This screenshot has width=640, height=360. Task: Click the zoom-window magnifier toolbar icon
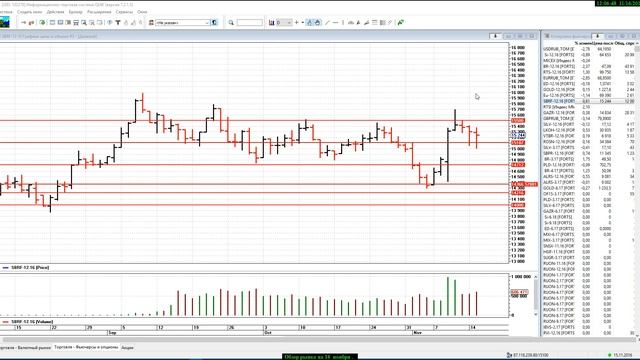pyautogui.click(x=84, y=22)
